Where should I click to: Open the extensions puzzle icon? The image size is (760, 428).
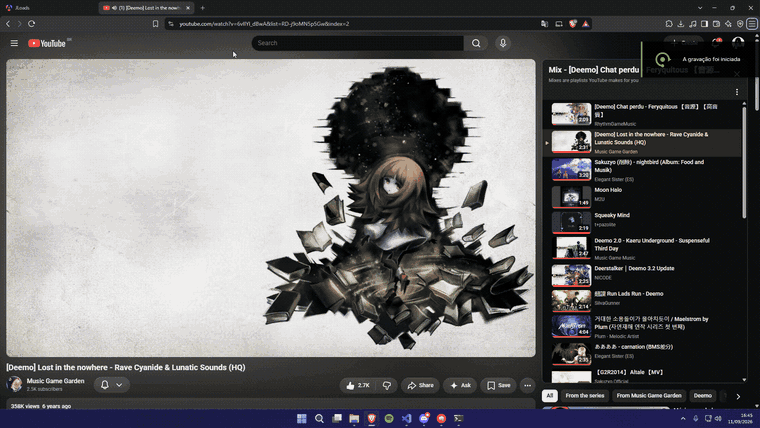tap(669, 23)
